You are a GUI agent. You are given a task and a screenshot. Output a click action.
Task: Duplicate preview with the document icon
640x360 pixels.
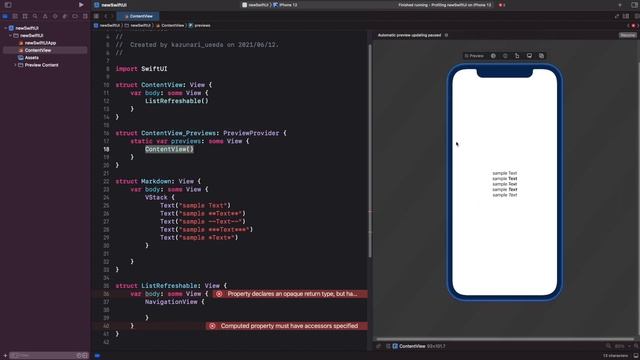pyautogui.click(x=517, y=56)
